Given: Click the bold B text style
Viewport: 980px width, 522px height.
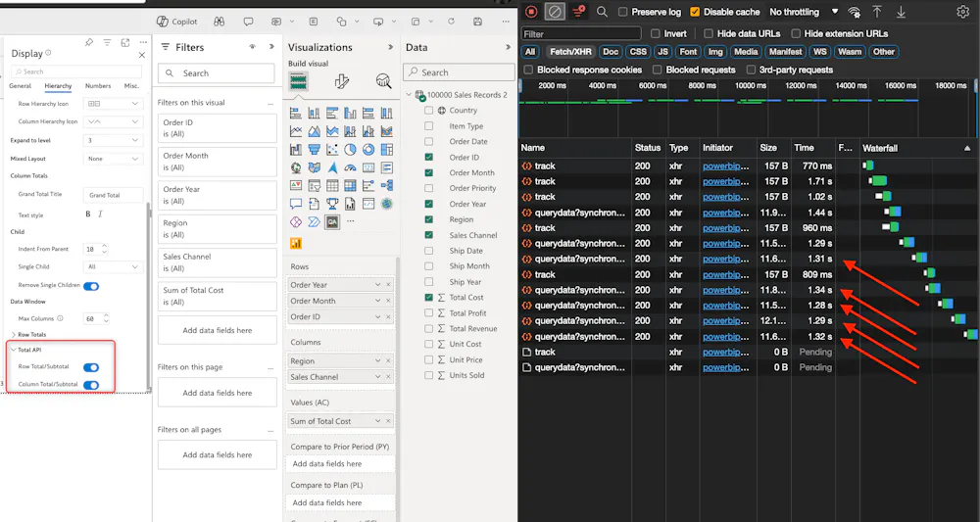Looking at the screenshot, I should [x=88, y=214].
